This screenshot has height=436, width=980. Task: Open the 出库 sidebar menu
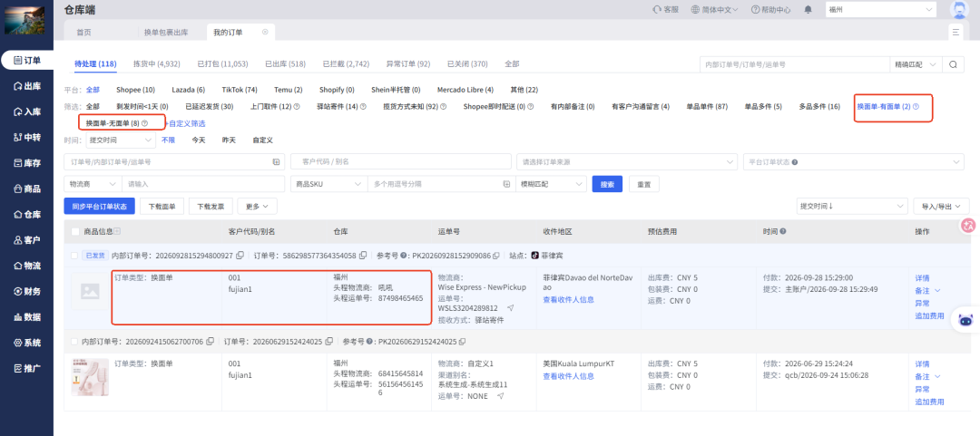click(27, 86)
